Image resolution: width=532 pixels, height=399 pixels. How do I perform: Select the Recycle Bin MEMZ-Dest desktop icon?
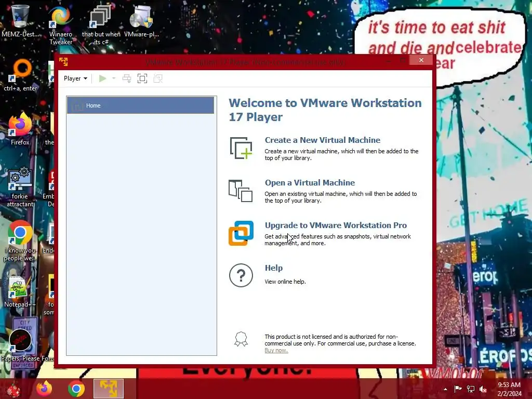click(x=20, y=21)
